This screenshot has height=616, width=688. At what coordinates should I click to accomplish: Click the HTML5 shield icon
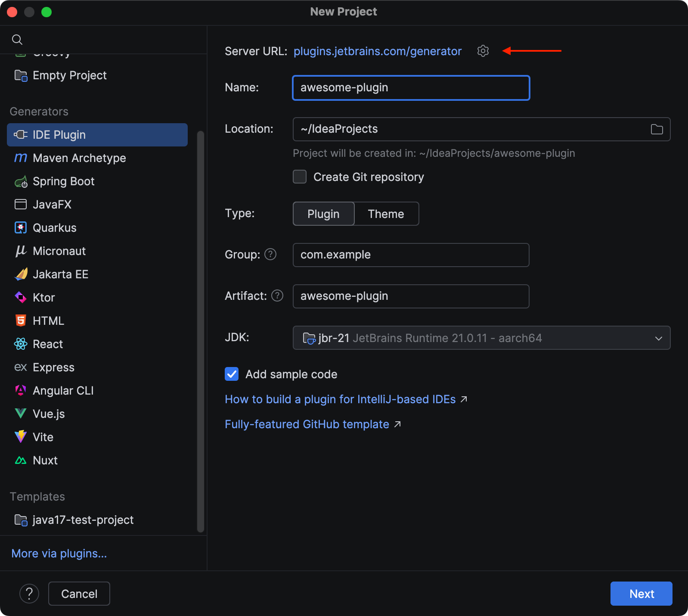click(21, 321)
